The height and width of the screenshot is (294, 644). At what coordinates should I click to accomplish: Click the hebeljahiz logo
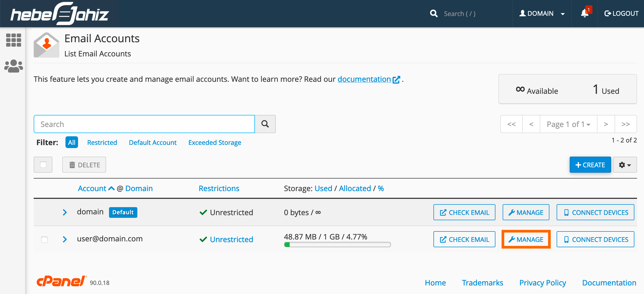pyautogui.click(x=60, y=14)
